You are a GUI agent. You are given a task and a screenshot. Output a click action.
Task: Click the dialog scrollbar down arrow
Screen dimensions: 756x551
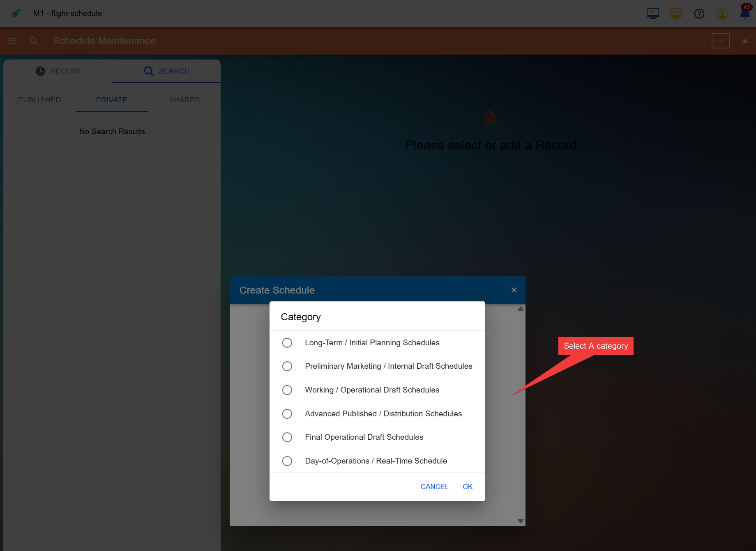coord(521,521)
